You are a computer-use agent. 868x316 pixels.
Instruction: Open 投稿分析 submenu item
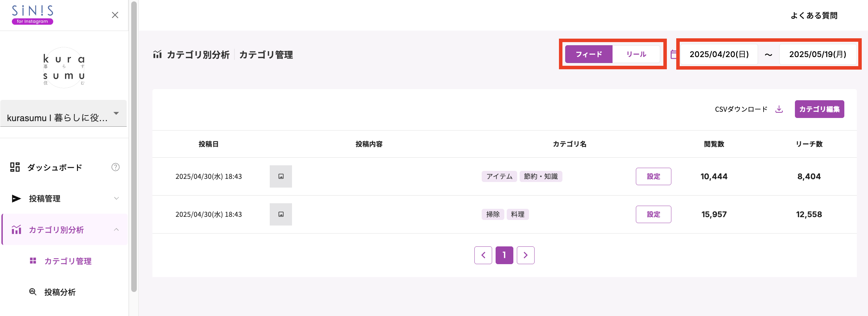60,292
